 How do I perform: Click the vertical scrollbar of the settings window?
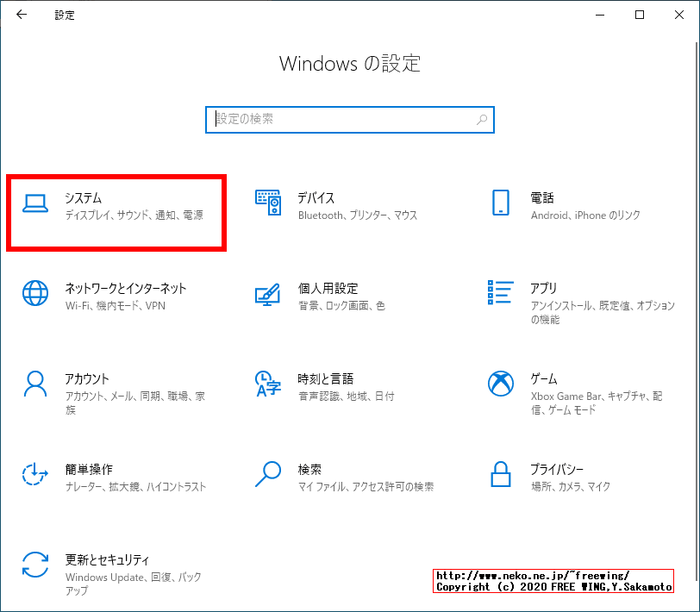pyautogui.click(x=697, y=313)
